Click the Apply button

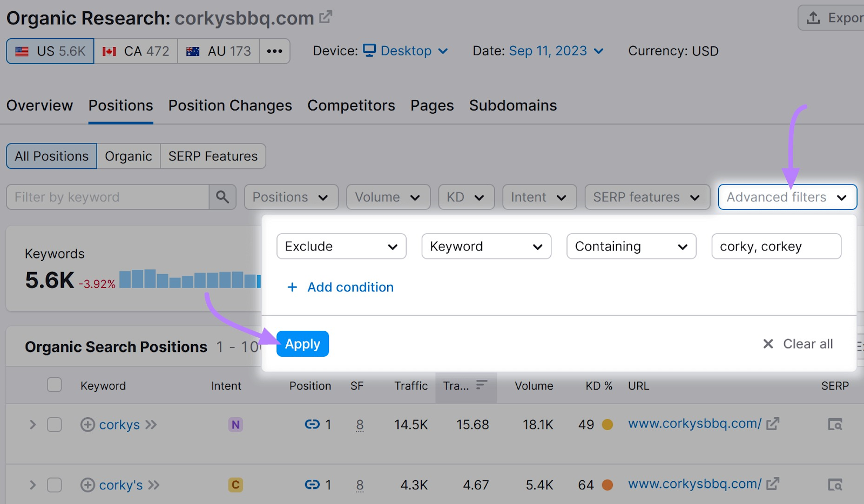click(x=302, y=344)
